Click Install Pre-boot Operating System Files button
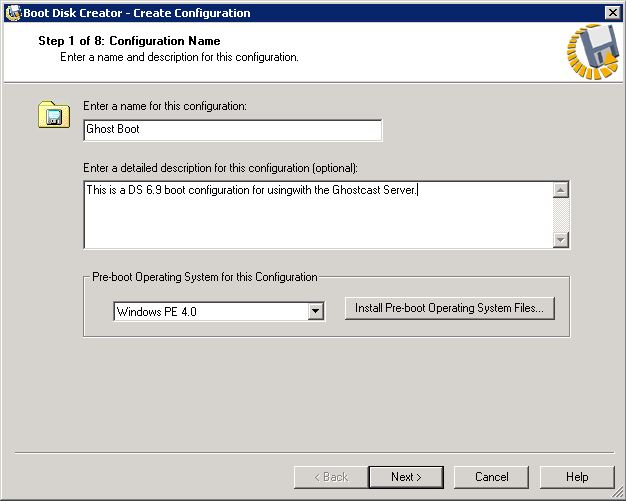 [450, 308]
